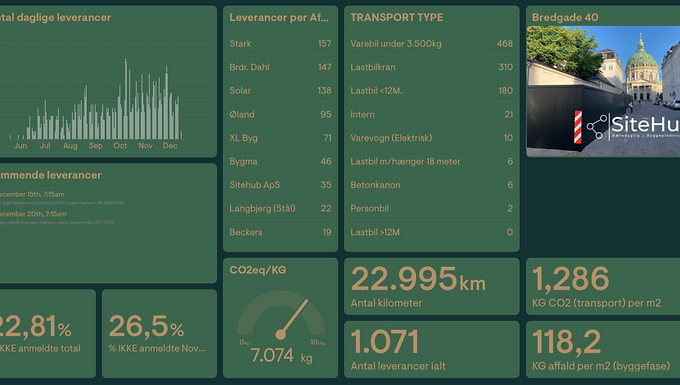Click the 118,2 KG affald per m2 value

(566, 342)
